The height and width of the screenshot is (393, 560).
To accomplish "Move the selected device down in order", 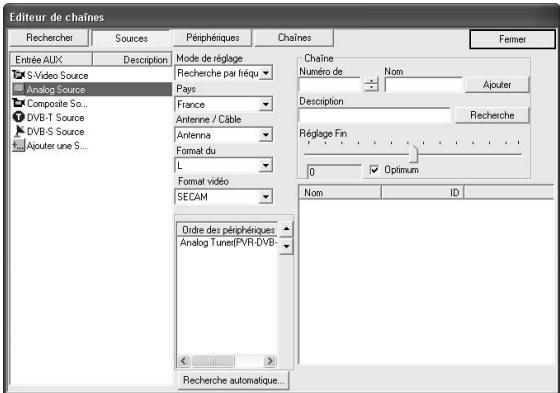I will (286, 247).
